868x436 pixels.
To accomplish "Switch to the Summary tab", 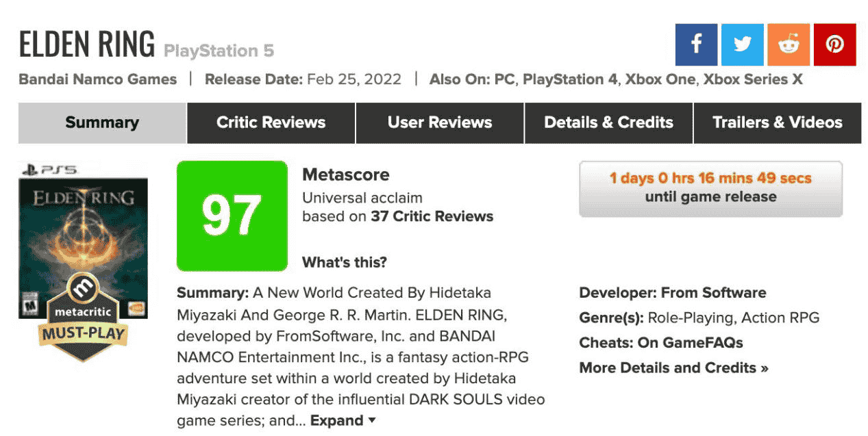I will [102, 123].
